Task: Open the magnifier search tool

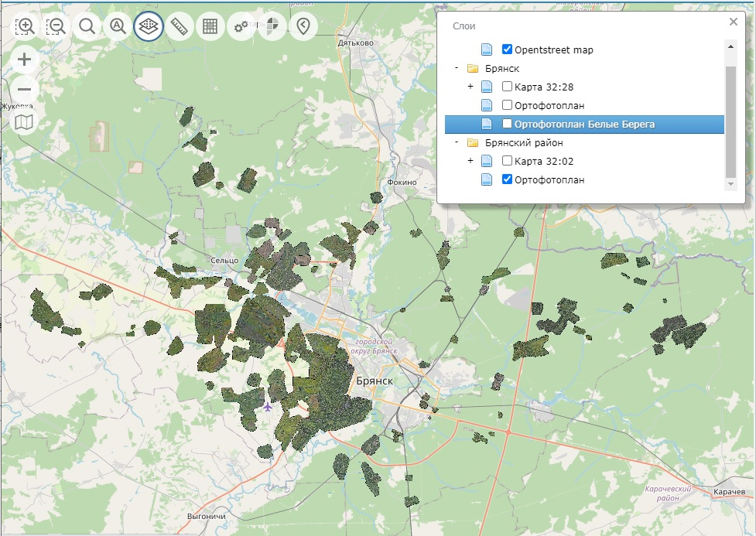Action: [87, 26]
